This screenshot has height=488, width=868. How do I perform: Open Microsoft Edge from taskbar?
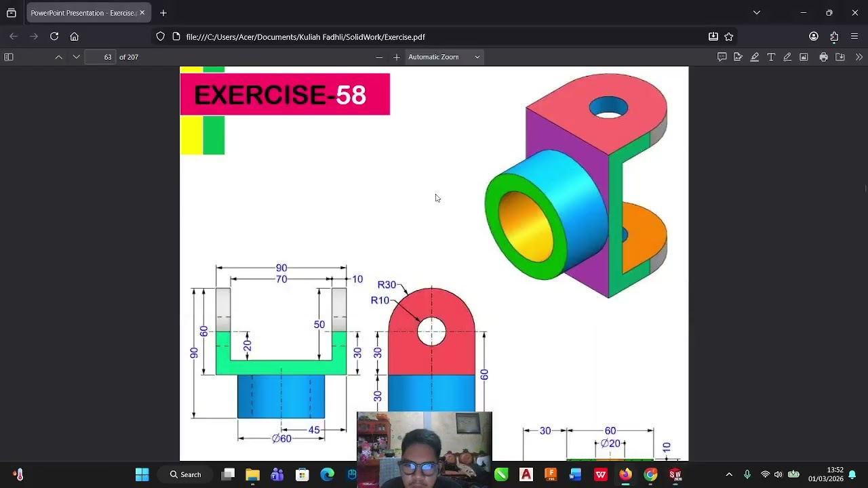tap(328, 474)
